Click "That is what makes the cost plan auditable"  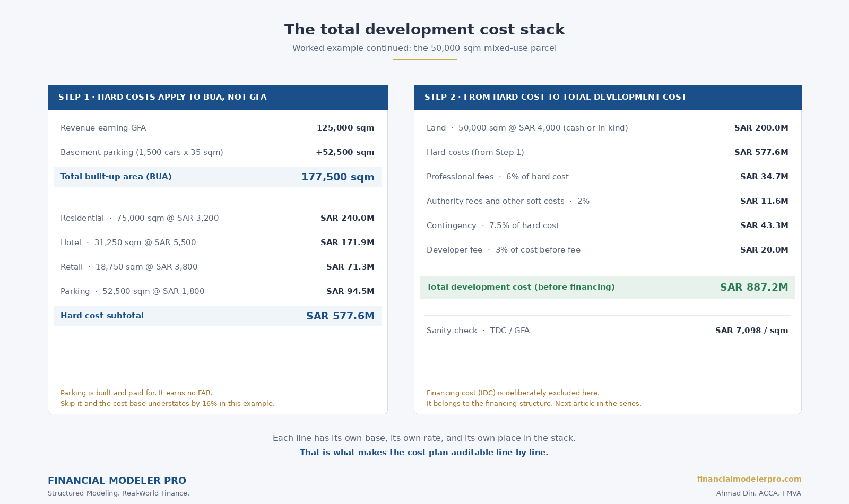coord(424,453)
